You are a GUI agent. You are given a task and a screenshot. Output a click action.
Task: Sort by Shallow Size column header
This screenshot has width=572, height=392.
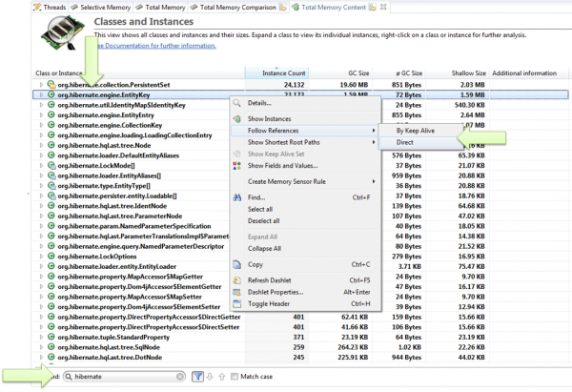tap(468, 73)
